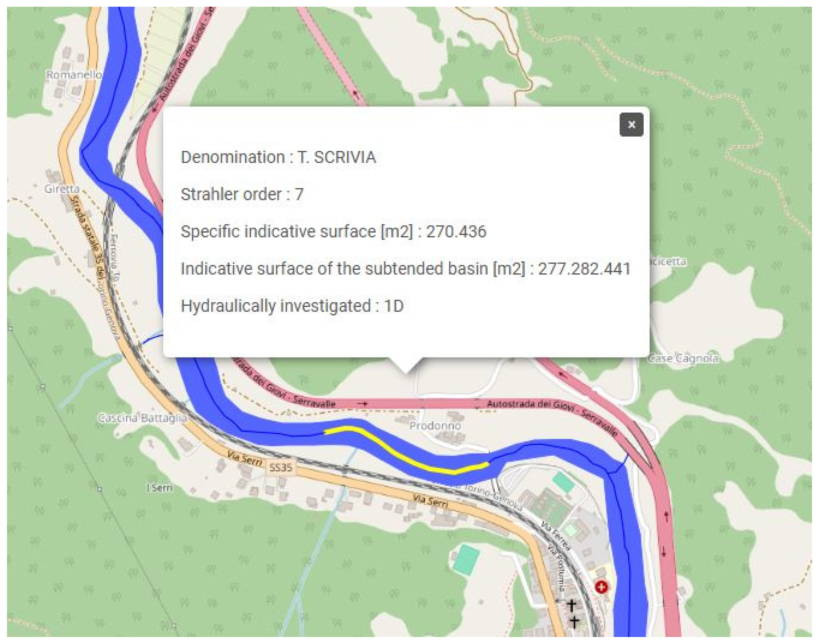This screenshot has height=644, width=819.
Task: Click the teal sports pitch south of Via Serri
Action: coord(466,560)
